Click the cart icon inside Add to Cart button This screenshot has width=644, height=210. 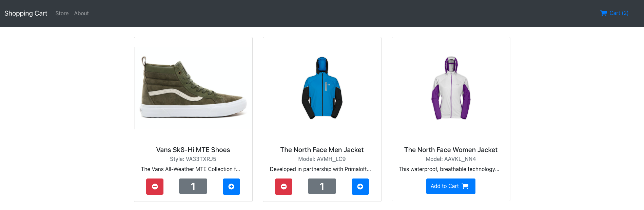(x=465, y=186)
